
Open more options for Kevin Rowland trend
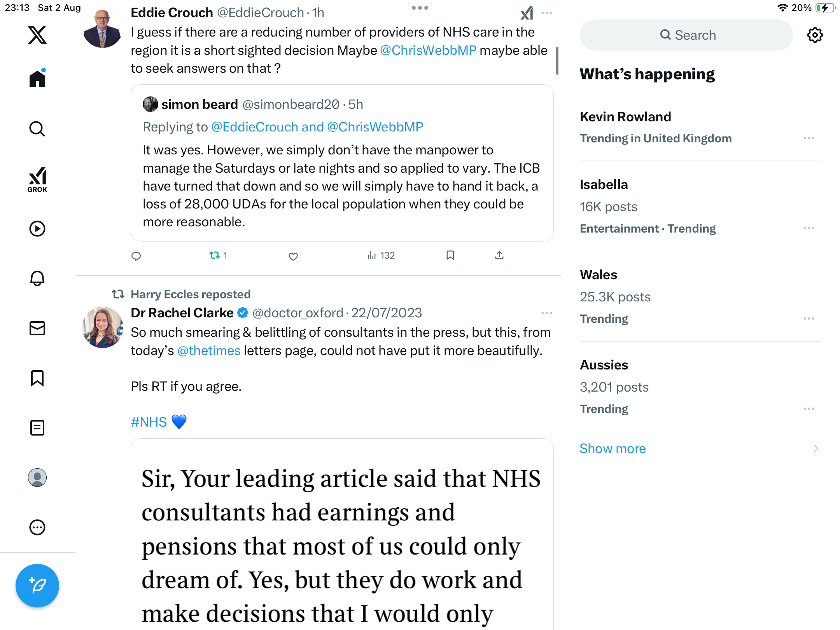pos(809,138)
